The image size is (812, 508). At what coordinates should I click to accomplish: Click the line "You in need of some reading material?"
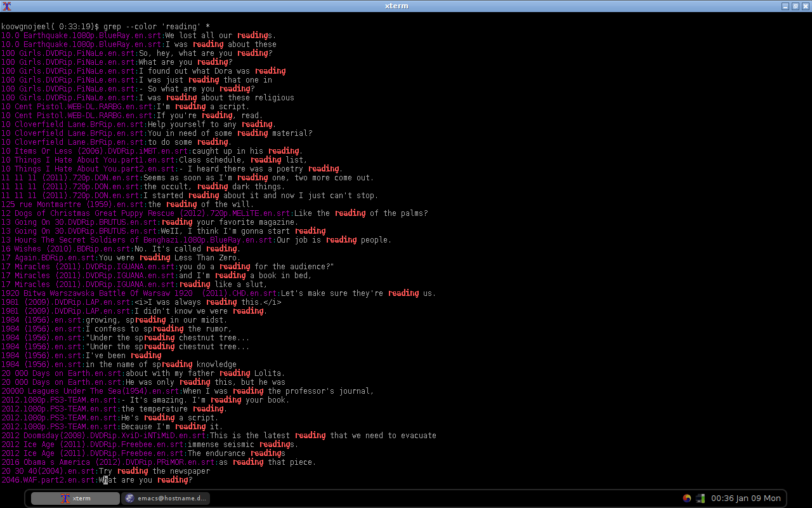230,133
